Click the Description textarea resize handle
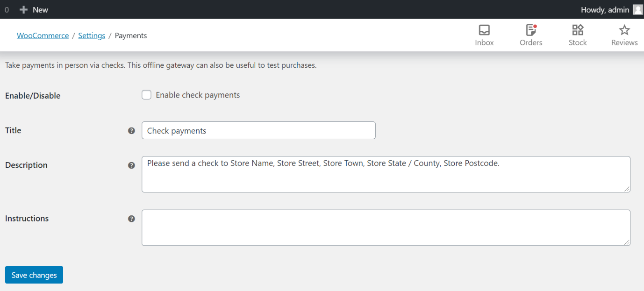 [x=627, y=189]
